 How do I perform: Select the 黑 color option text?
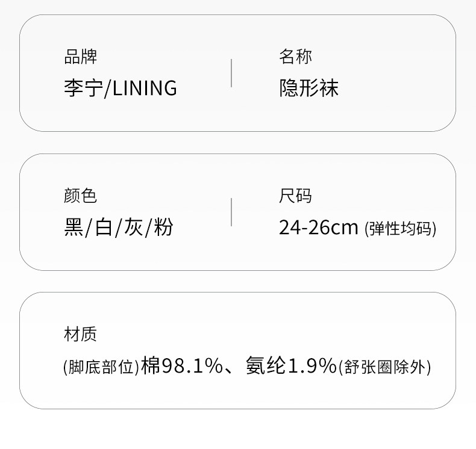click(x=74, y=227)
